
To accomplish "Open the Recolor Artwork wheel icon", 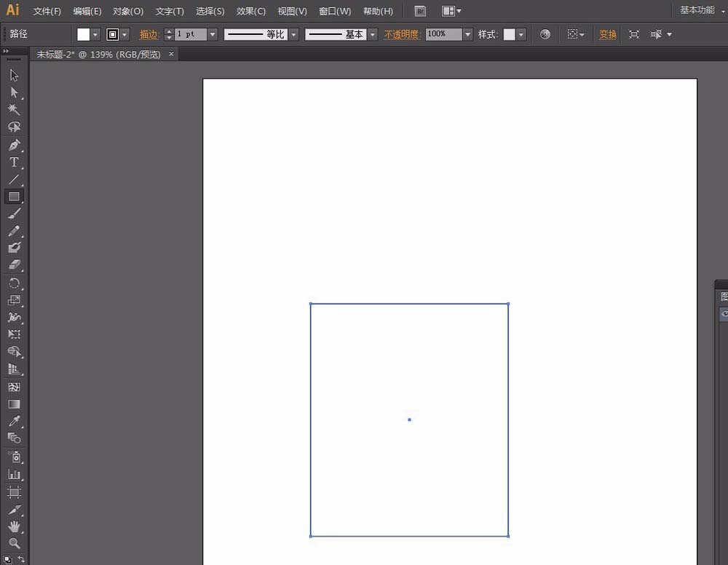I will point(545,34).
